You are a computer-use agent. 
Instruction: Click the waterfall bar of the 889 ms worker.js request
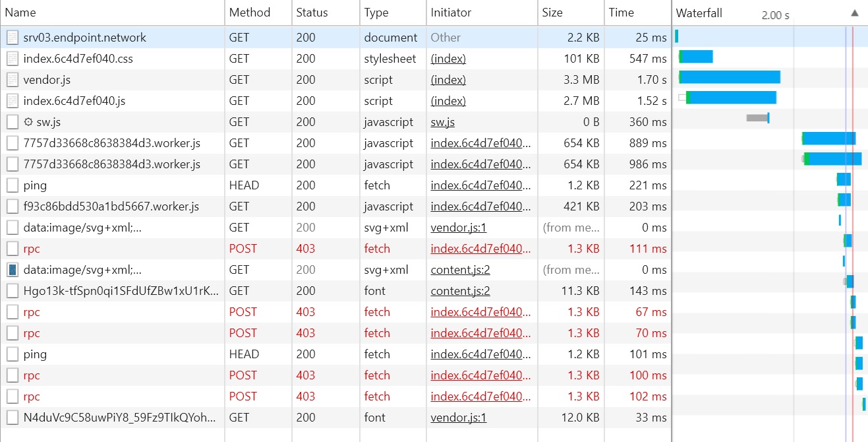click(x=828, y=139)
